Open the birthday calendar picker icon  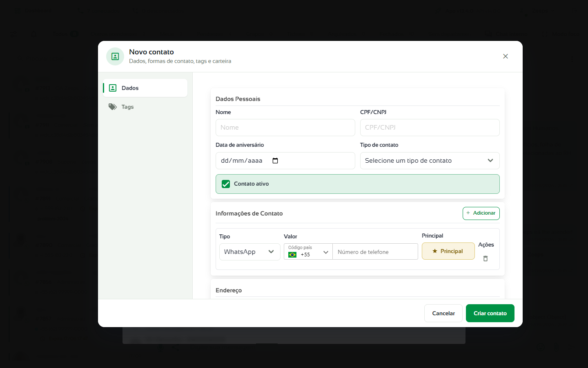(x=275, y=161)
